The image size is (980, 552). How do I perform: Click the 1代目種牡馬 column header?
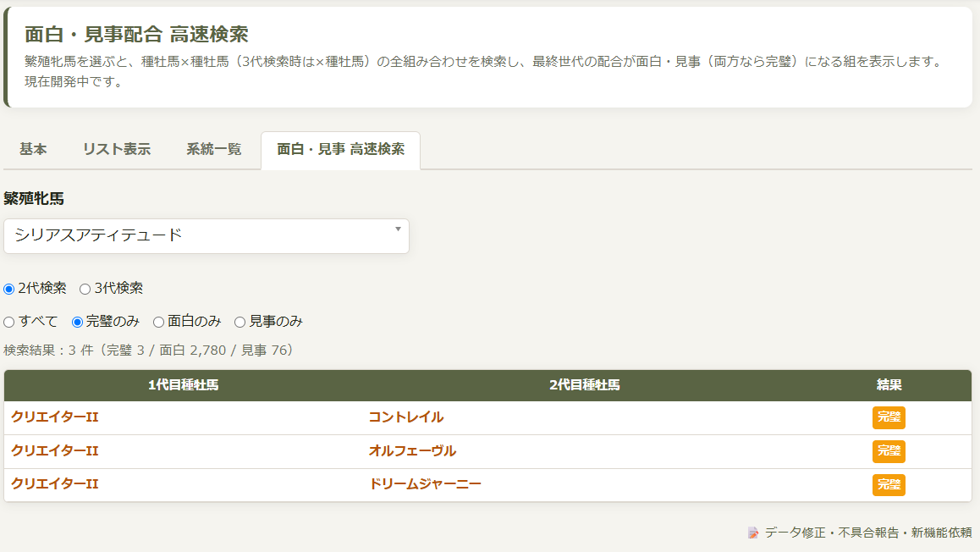pyautogui.click(x=183, y=385)
